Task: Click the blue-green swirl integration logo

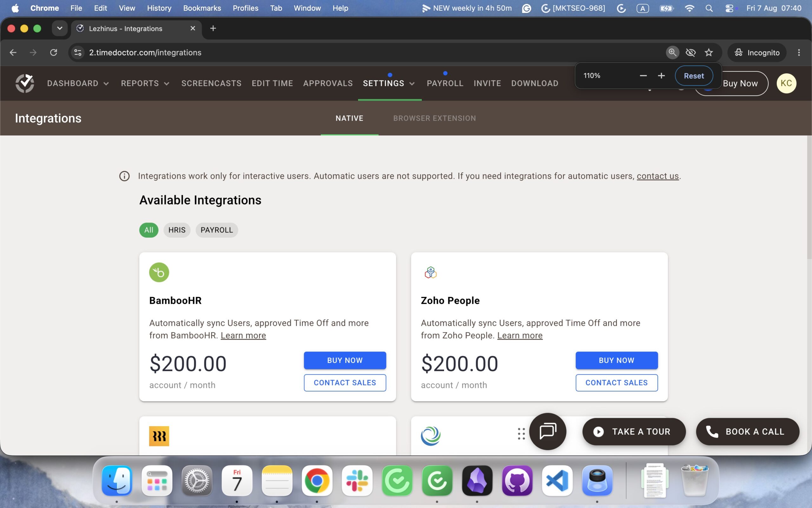Action: point(430,436)
